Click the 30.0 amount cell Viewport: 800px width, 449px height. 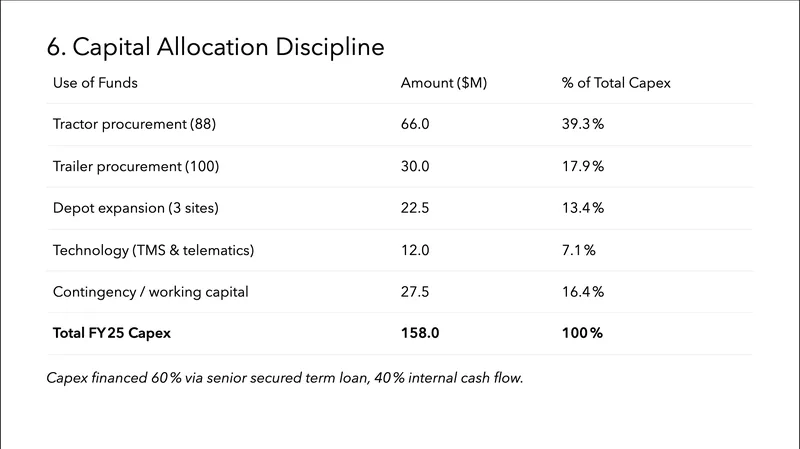415,166
